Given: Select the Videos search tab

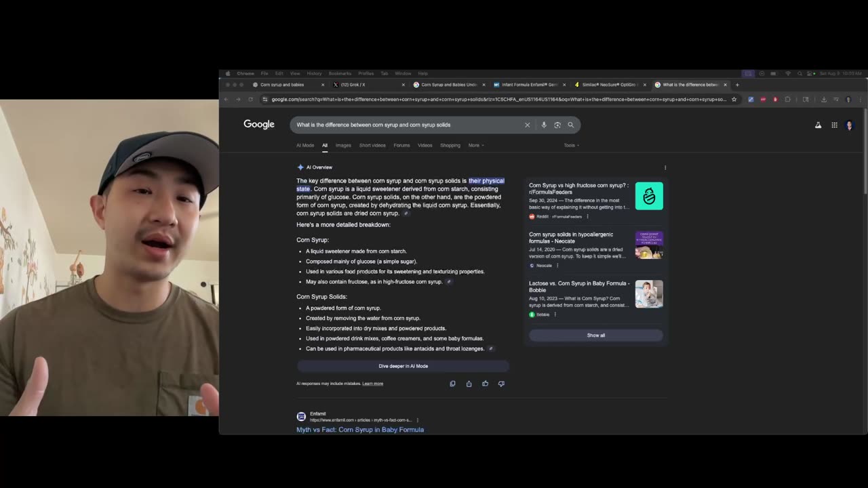Looking at the screenshot, I should point(425,145).
